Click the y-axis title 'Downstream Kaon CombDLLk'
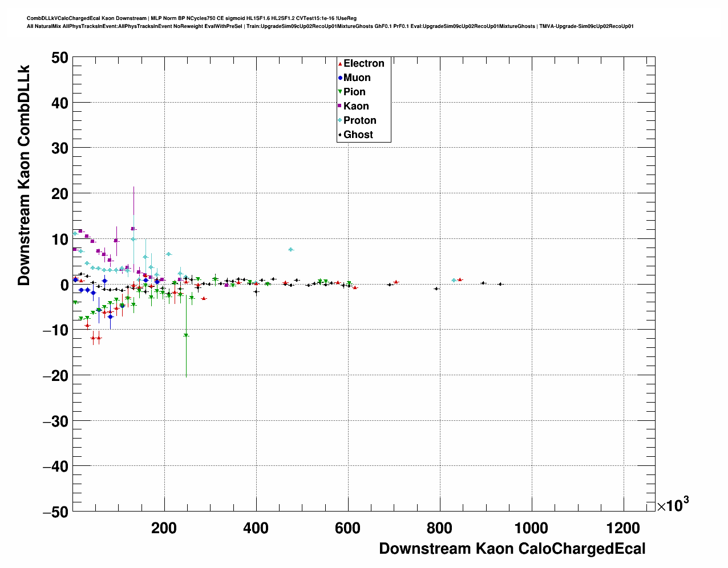728x568 pixels. point(24,175)
